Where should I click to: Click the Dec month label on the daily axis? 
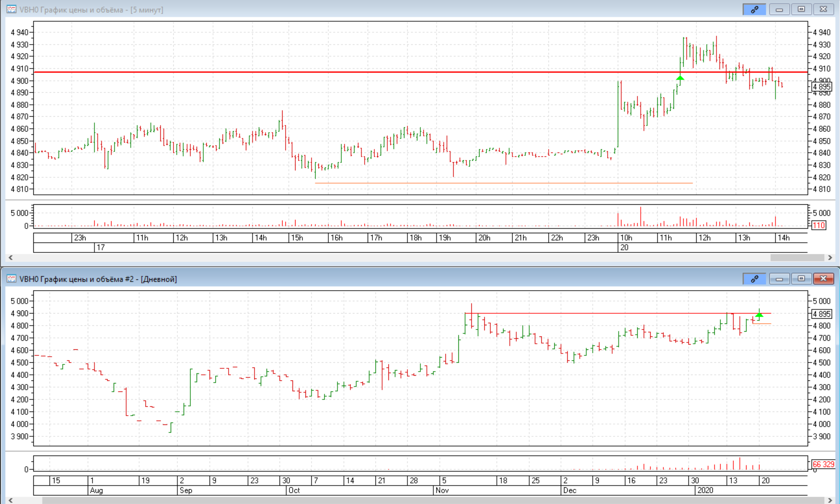coord(570,490)
